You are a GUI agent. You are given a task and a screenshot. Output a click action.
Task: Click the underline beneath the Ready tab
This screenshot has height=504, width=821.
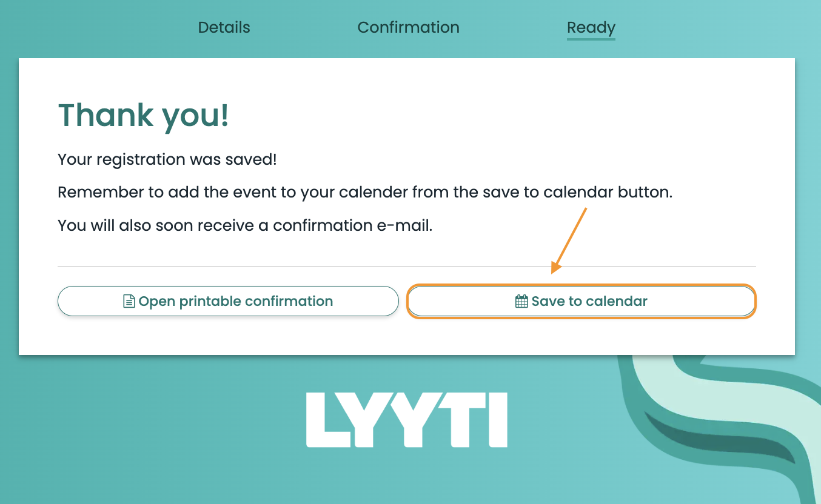coord(591,39)
